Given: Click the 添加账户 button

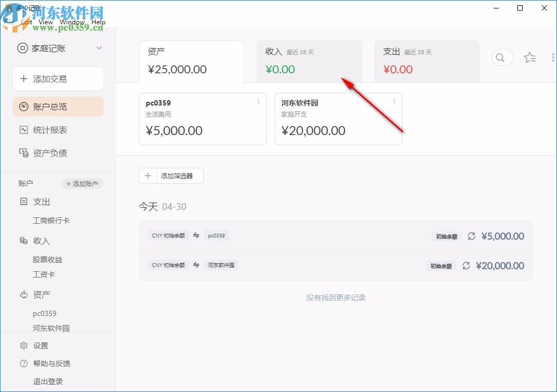Looking at the screenshot, I should (82, 184).
